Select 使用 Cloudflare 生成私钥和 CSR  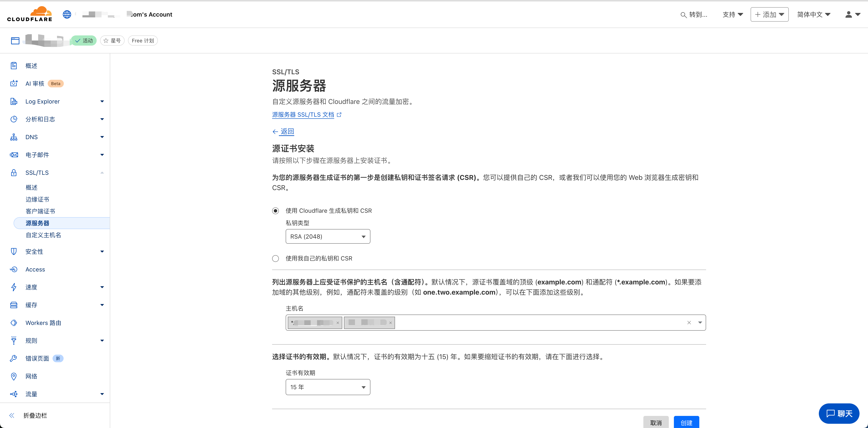coord(275,210)
